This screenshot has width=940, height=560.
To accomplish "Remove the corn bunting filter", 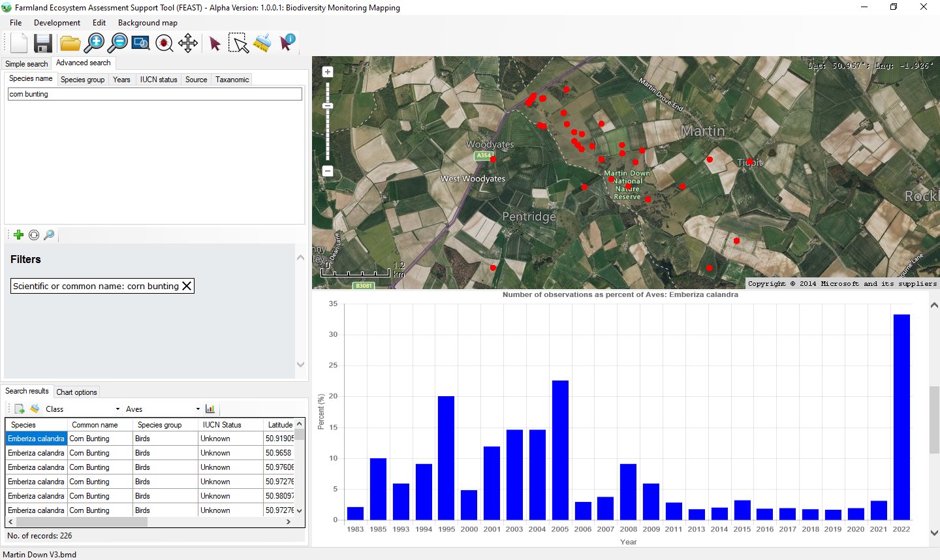I will click(187, 286).
